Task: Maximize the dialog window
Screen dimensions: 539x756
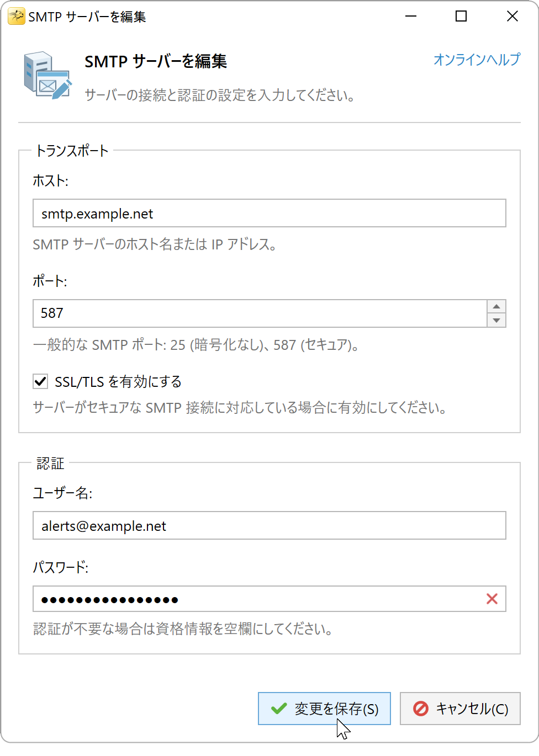Action: click(461, 17)
